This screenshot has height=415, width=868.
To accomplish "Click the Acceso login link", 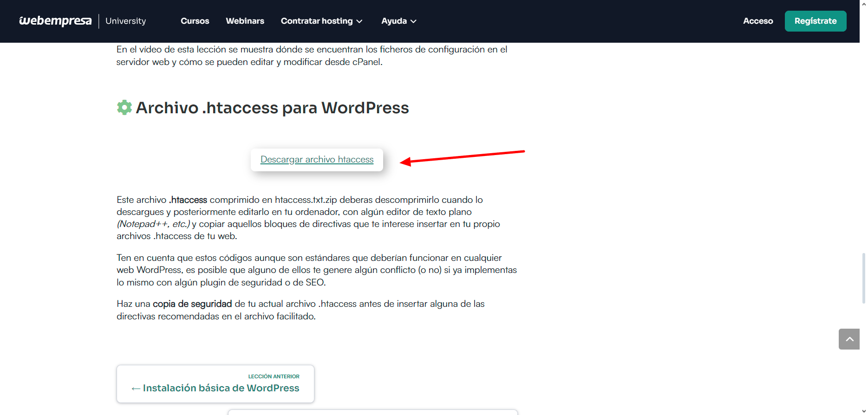I will (x=758, y=21).
